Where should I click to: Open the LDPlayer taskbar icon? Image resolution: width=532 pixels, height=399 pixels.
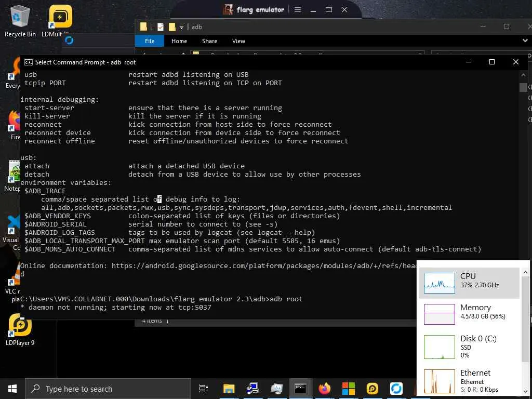click(372, 389)
